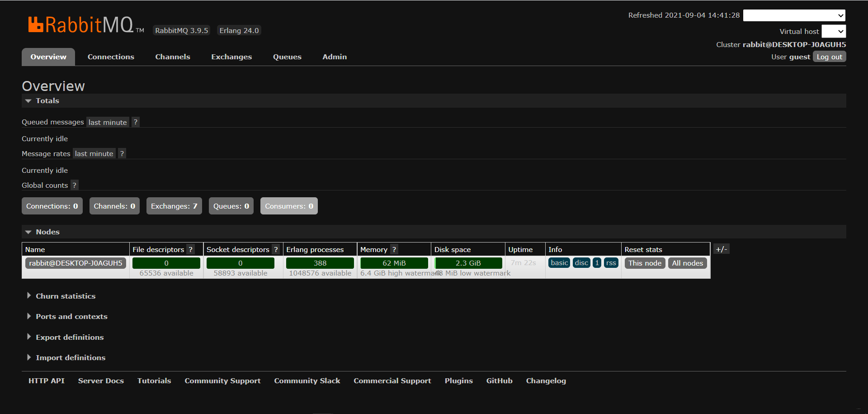Switch to the Channels tab
This screenshot has height=414, width=868.
point(173,57)
